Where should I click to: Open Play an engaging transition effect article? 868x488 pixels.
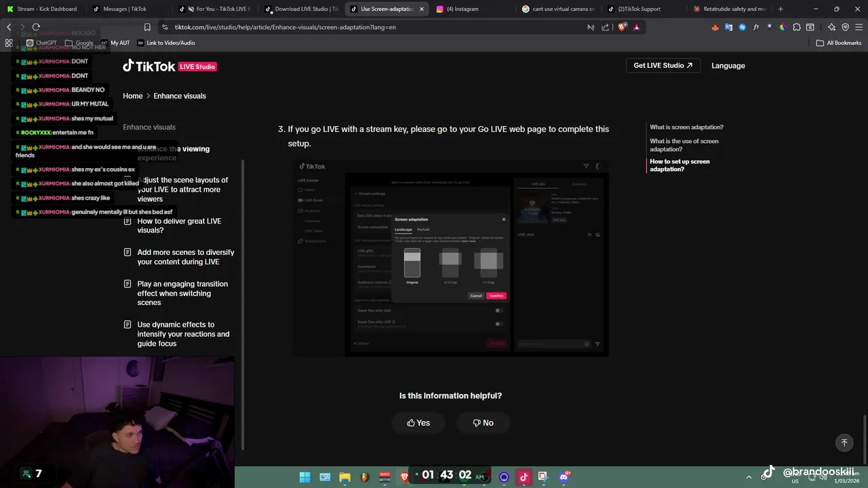pos(179,293)
